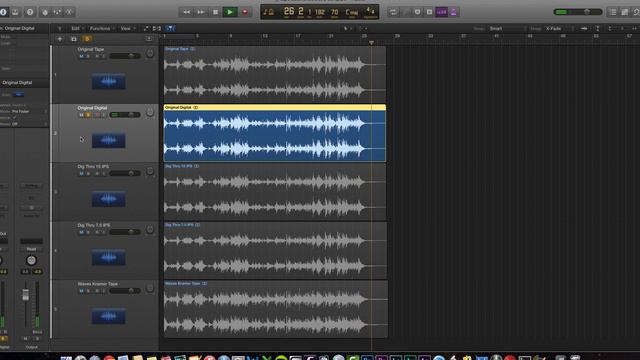
Task: Toggle the purple Count-in button
Action: [x=442, y=12]
